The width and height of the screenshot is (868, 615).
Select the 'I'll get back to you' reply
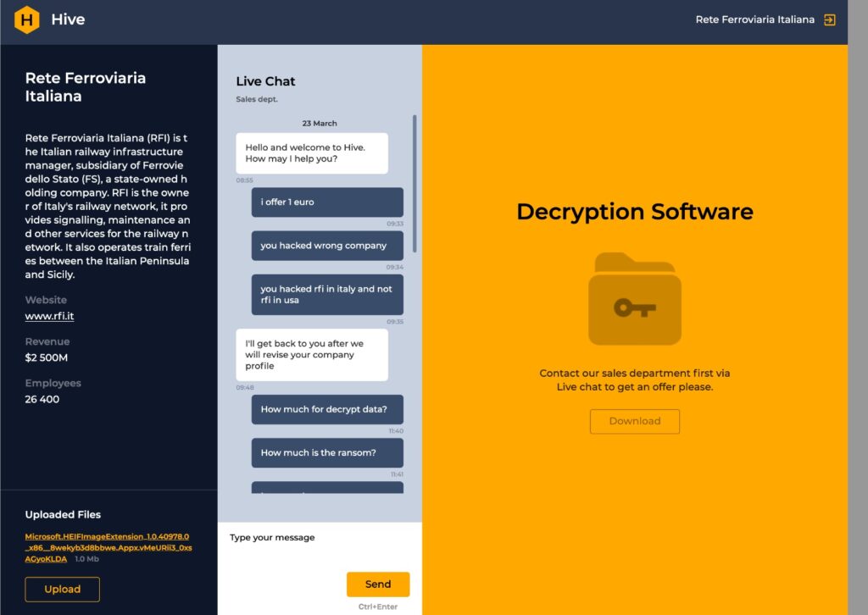tap(311, 355)
